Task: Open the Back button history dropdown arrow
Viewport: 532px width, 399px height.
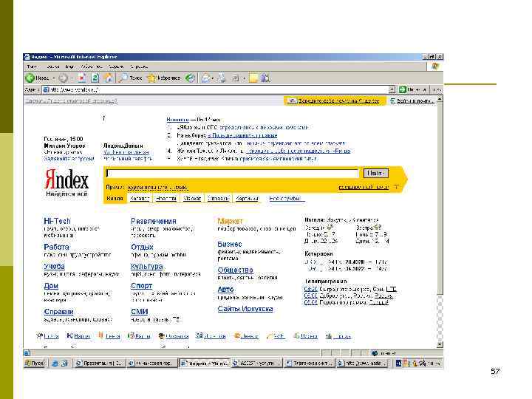Action: click(x=54, y=78)
